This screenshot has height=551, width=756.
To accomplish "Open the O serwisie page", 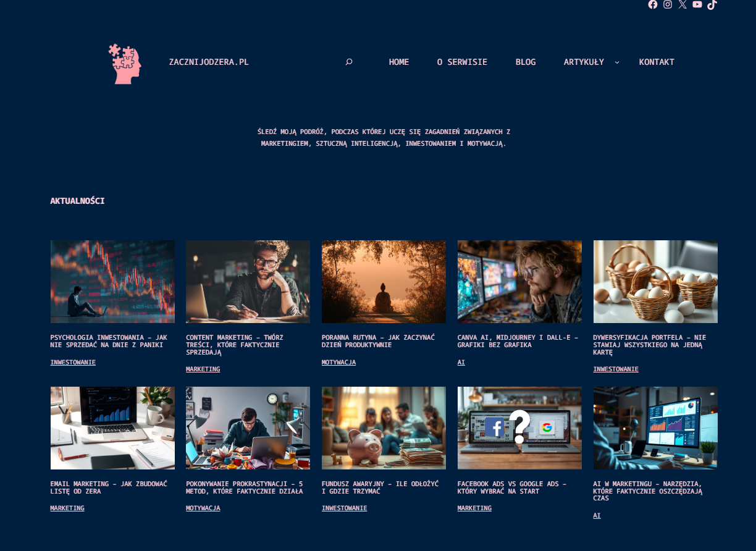I will point(462,62).
